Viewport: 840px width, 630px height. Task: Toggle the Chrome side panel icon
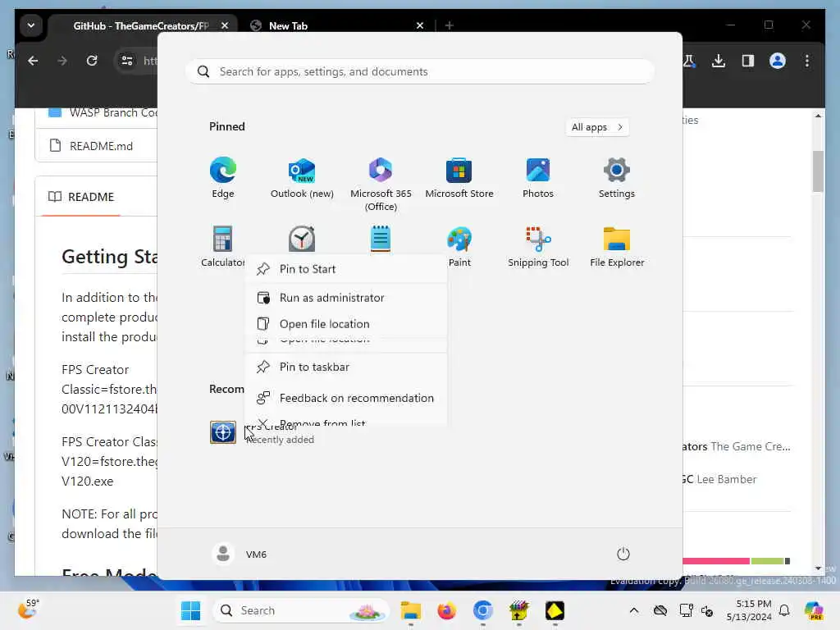pyautogui.click(x=748, y=61)
